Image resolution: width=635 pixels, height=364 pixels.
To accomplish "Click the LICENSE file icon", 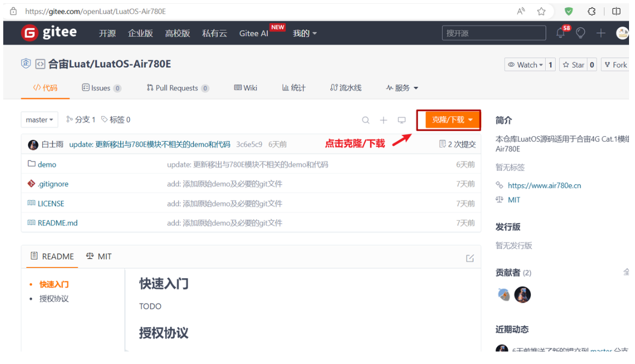I will [31, 203].
